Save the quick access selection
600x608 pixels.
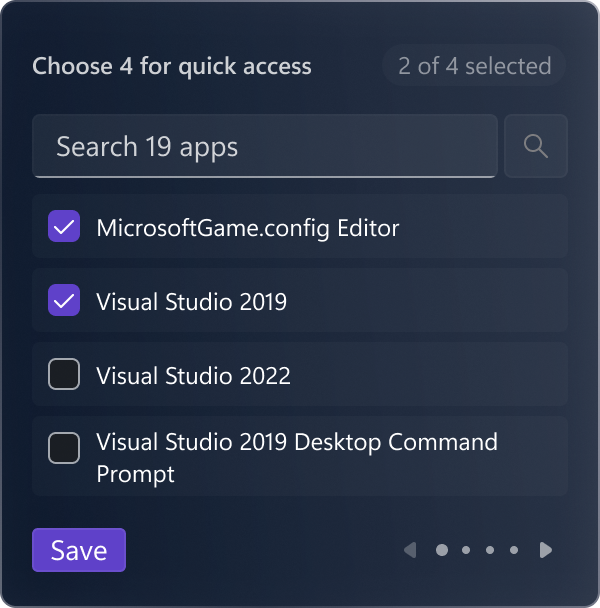coord(79,550)
